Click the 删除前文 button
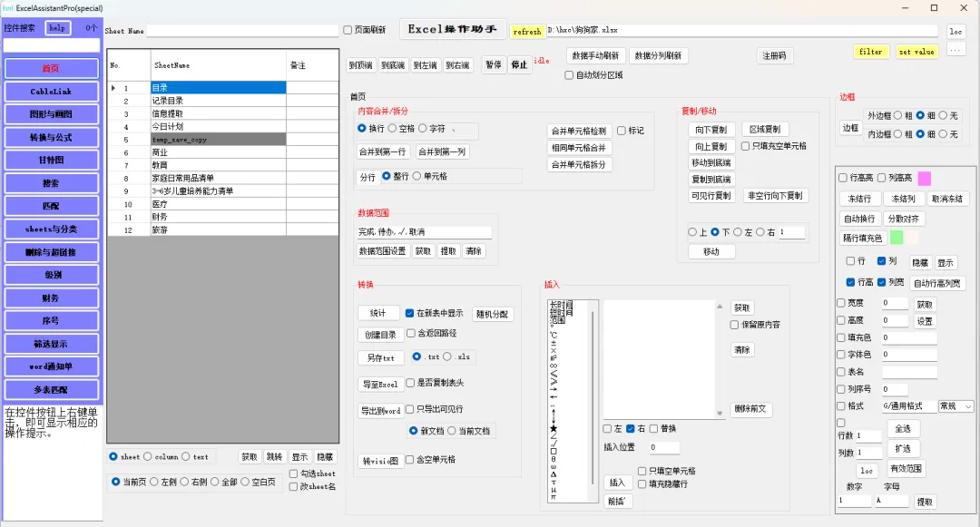The image size is (980, 527). tap(750, 409)
